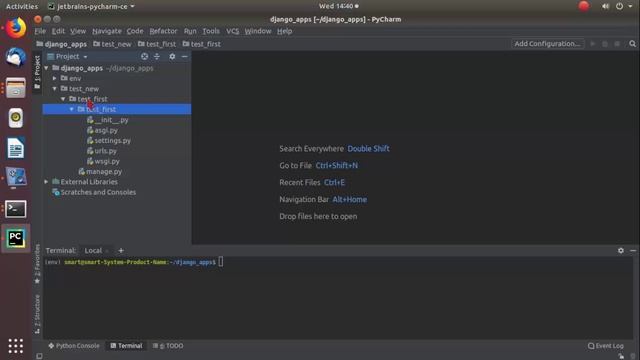The height and width of the screenshot is (360, 640).
Task: Open Rhythmbox from the dock
Action: [16, 118]
